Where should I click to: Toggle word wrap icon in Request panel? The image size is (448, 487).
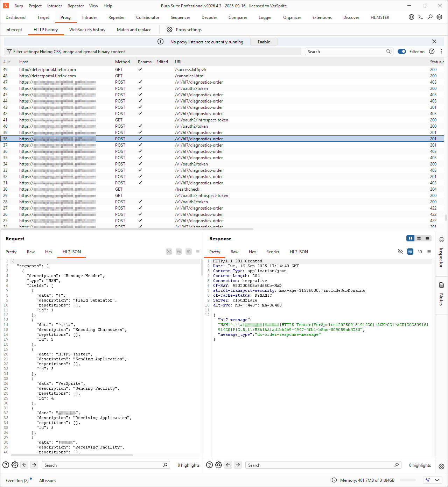(179, 252)
